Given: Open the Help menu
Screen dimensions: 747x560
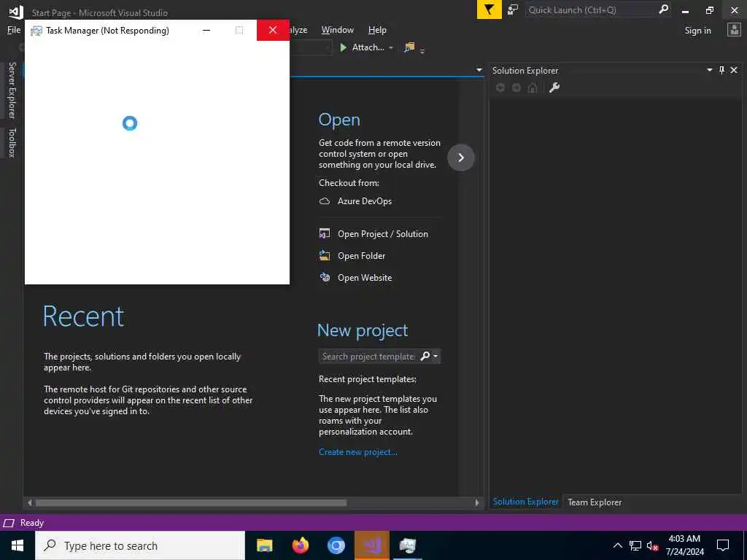Looking at the screenshot, I should click(x=377, y=30).
